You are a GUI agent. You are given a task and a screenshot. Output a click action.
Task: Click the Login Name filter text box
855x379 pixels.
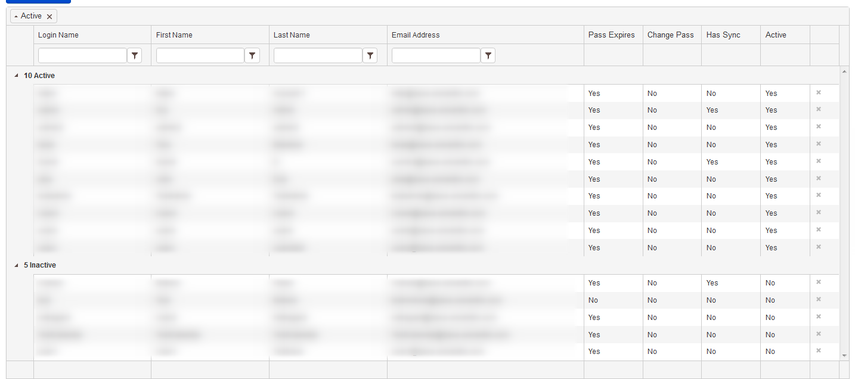82,56
